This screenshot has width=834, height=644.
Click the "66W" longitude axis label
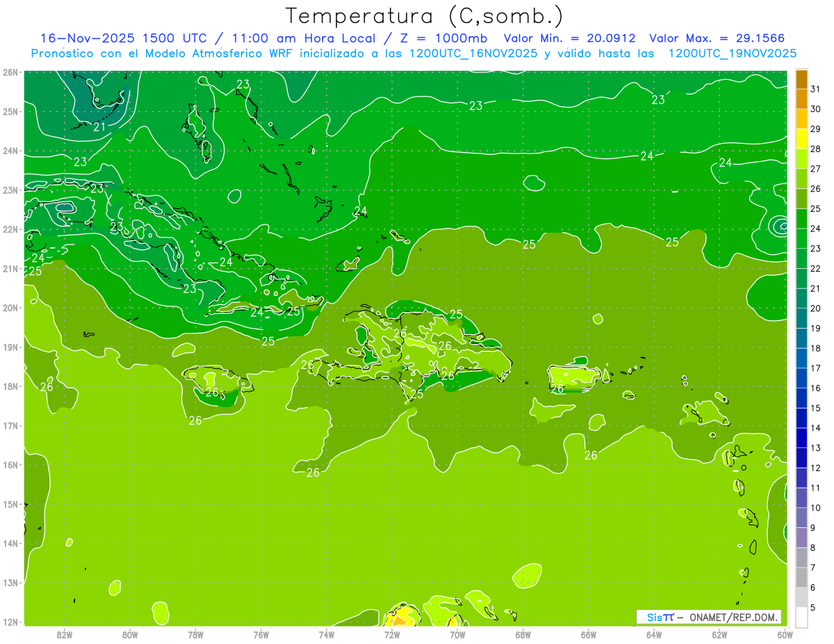pyautogui.click(x=589, y=634)
